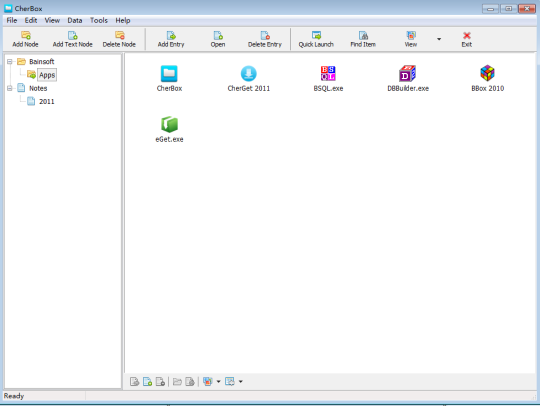Open the File menu
Viewport: 540px width, 406px height.
tap(12, 20)
